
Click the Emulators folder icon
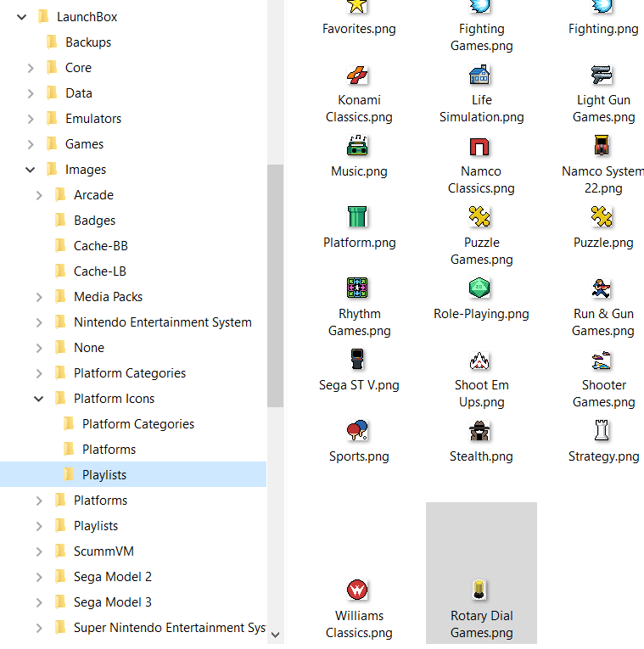[52, 119]
